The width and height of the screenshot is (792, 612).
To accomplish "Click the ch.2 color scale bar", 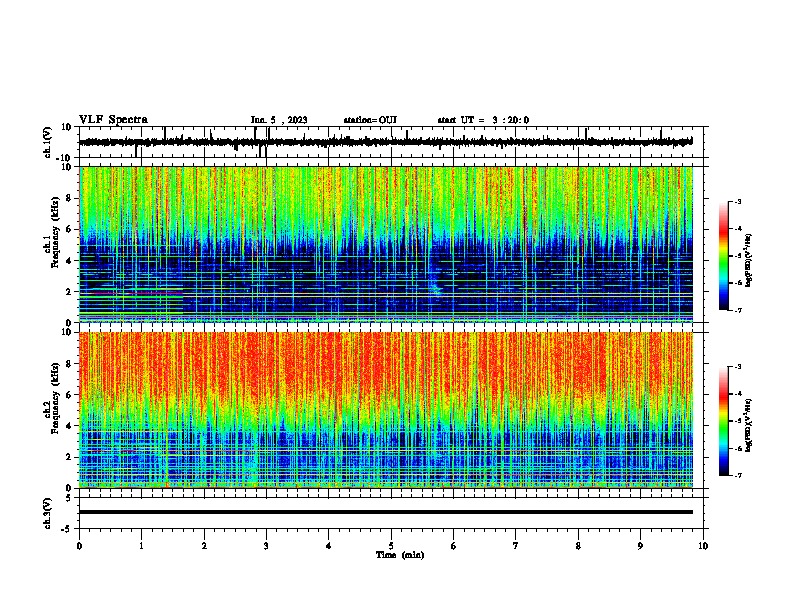I will pyautogui.click(x=724, y=421).
